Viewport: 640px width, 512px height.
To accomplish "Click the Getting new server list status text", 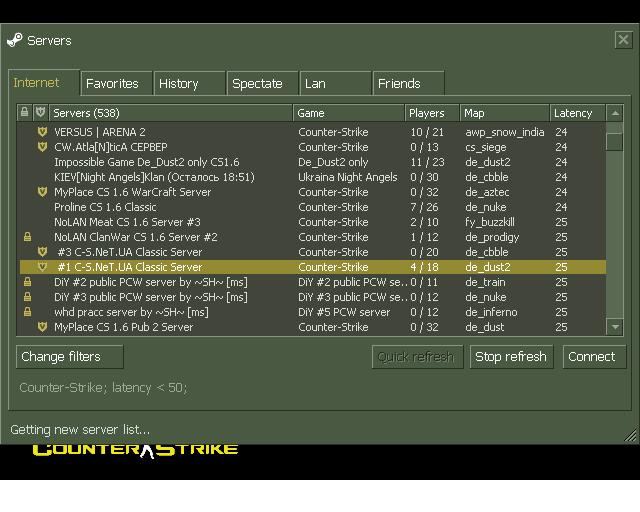I will tap(80, 430).
